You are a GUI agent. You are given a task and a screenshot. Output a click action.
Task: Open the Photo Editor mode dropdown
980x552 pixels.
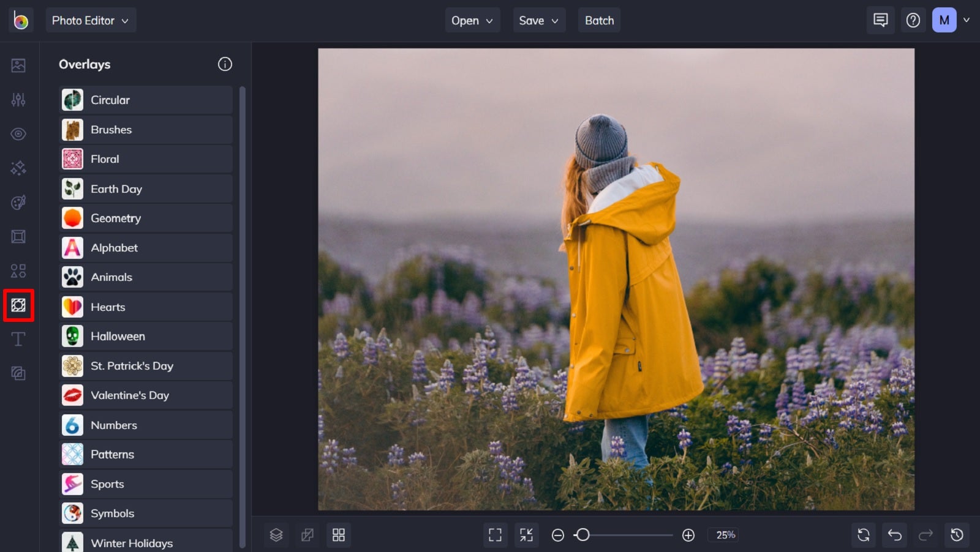tap(91, 20)
